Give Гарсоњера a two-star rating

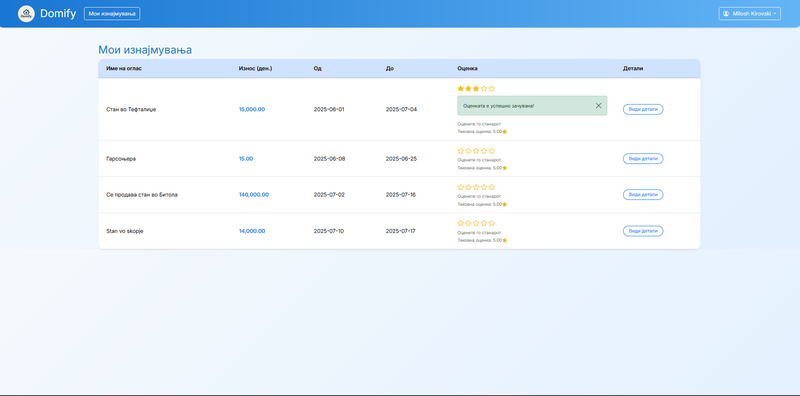[x=468, y=151]
